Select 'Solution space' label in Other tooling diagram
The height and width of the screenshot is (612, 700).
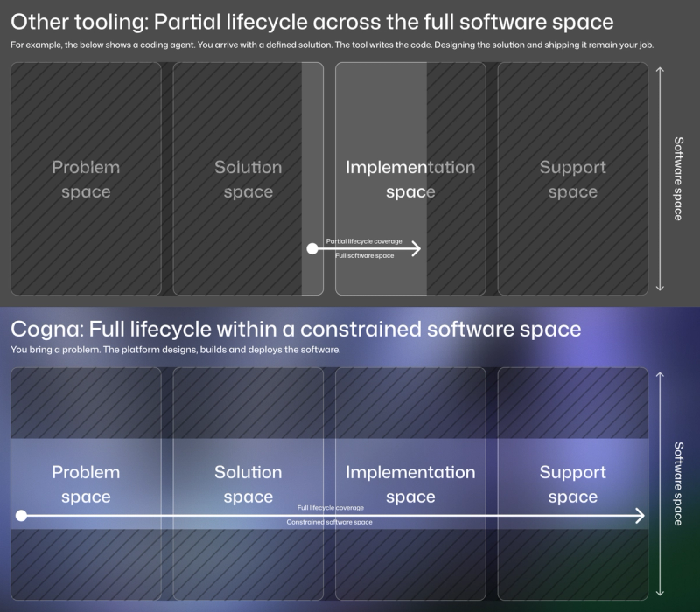[248, 179]
